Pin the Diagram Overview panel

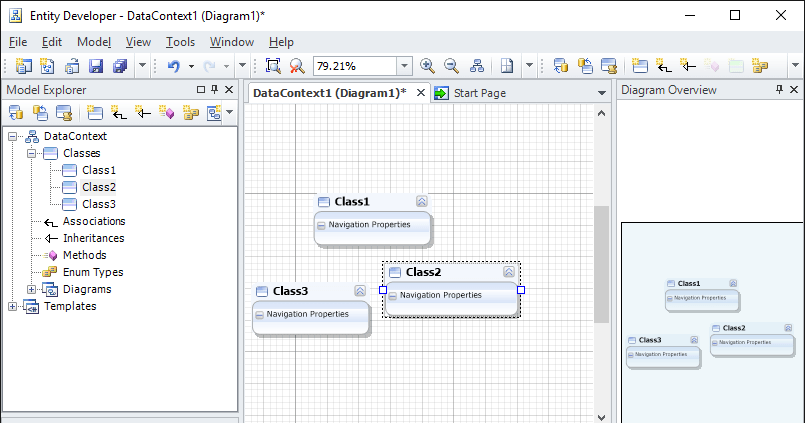click(x=780, y=90)
